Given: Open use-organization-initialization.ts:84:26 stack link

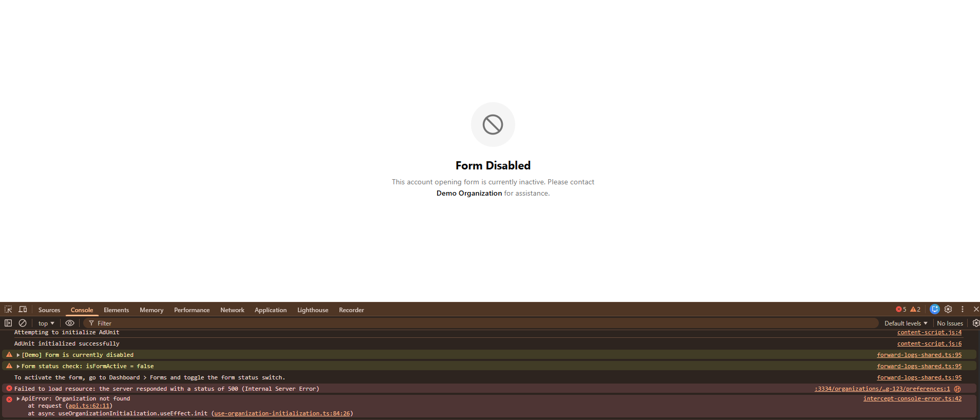Looking at the screenshot, I should pyautogui.click(x=282, y=414).
